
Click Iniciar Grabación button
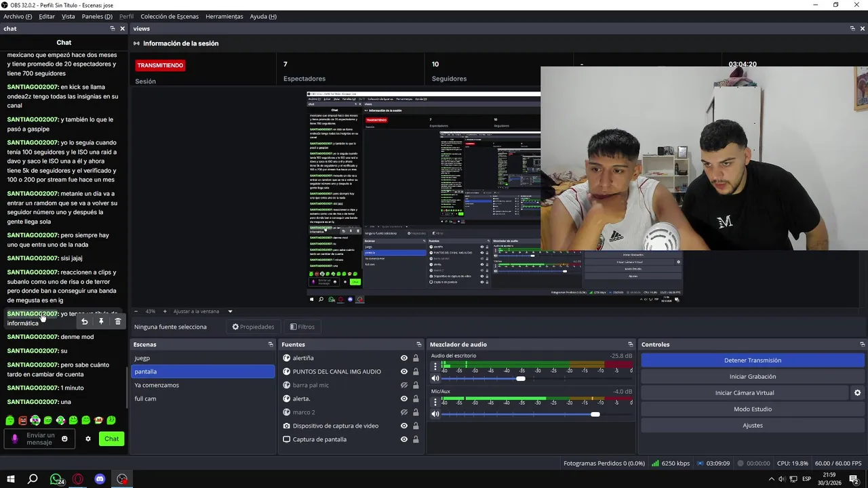753,377
